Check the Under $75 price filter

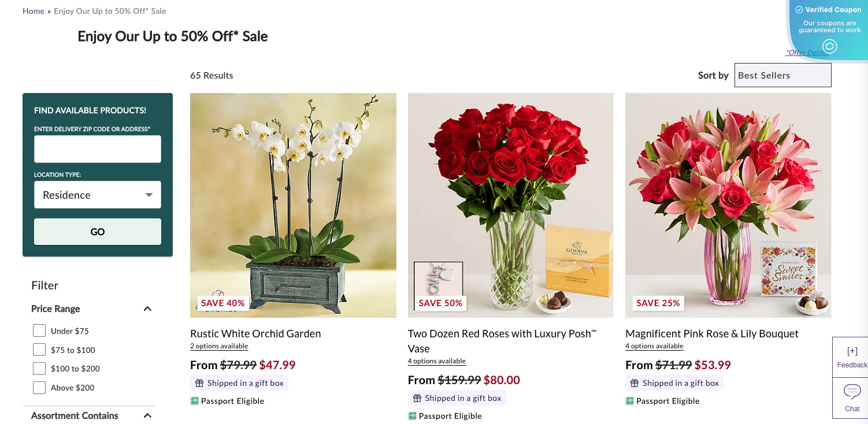(x=39, y=330)
